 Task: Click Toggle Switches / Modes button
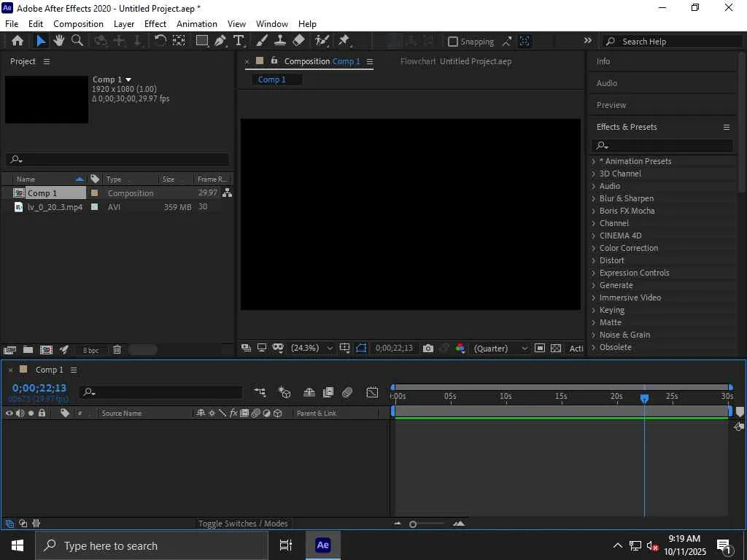243,524
